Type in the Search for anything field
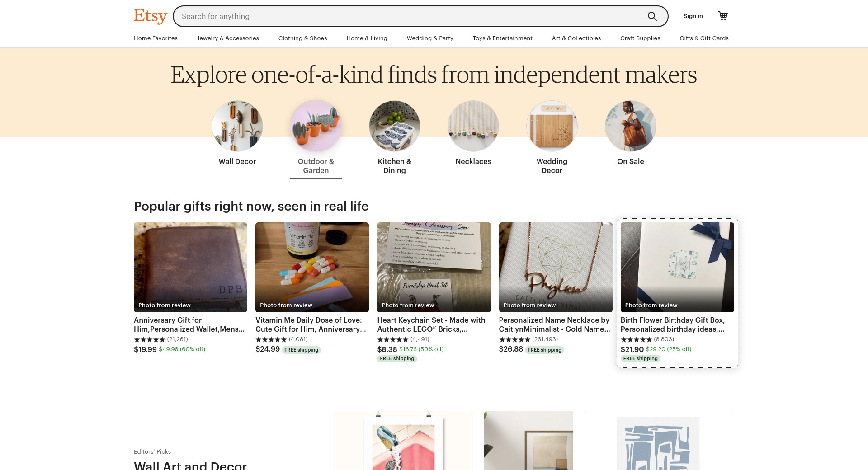This screenshot has height=470, width=868. [407, 16]
